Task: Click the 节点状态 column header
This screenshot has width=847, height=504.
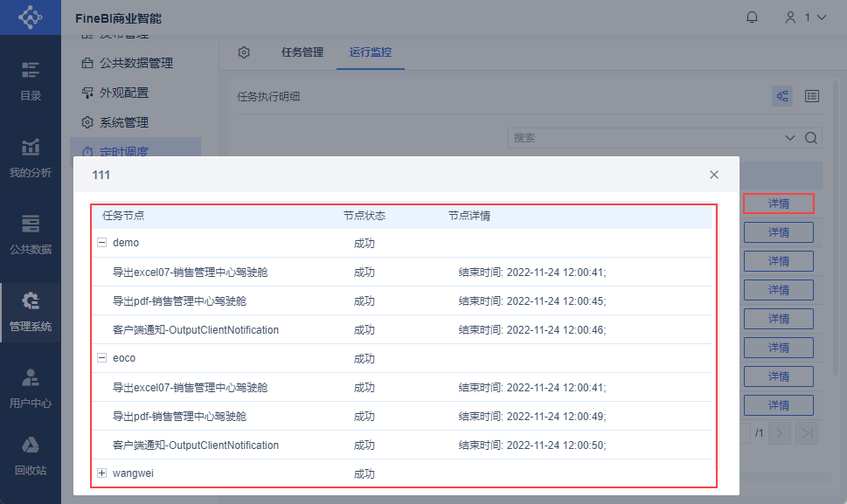Action: point(364,216)
